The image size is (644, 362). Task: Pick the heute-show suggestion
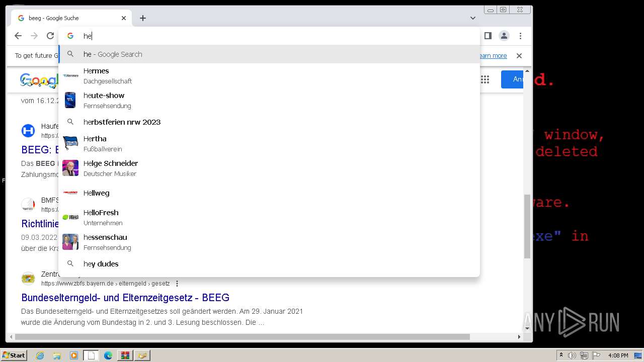[269, 100]
